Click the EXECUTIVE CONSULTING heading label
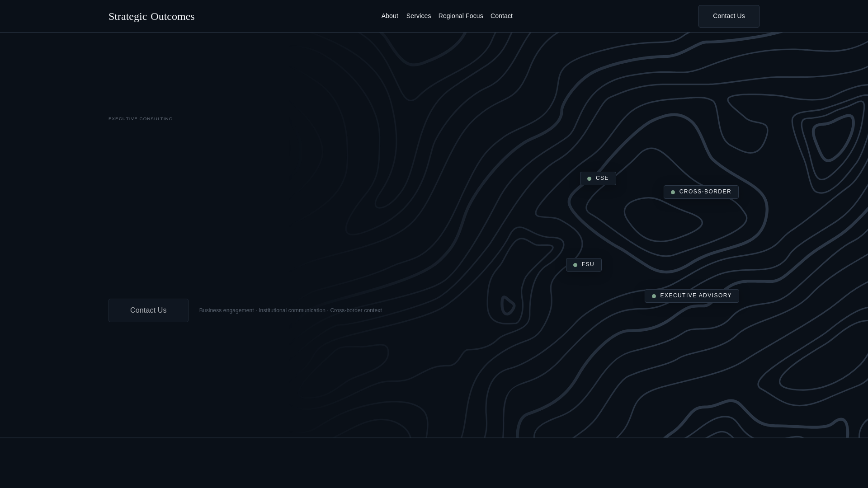This screenshot has height=488, width=868. [x=141, y=119]
